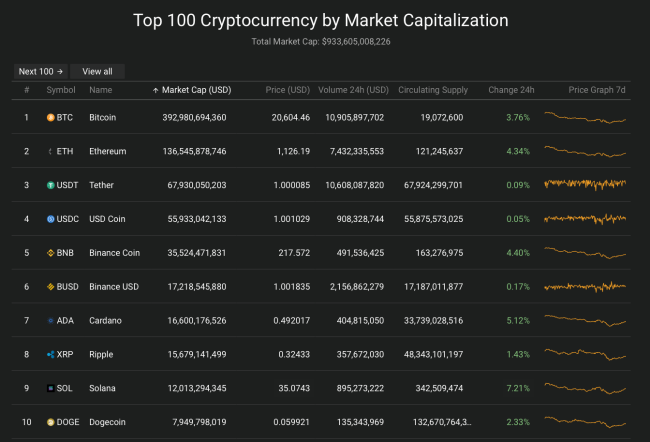Open the Ethereum name link
This screenshot has width=650, height=442.
(x=108, y=151)
